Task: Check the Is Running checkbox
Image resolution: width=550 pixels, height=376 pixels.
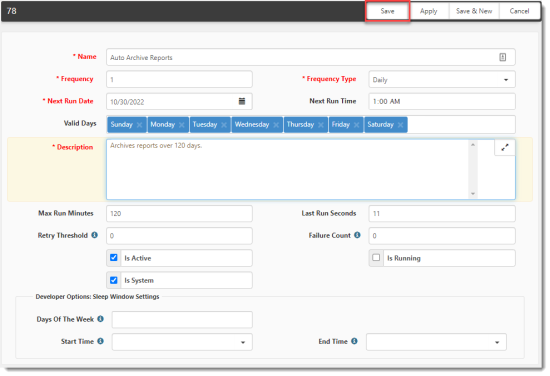Action: (x=376, y=257)
